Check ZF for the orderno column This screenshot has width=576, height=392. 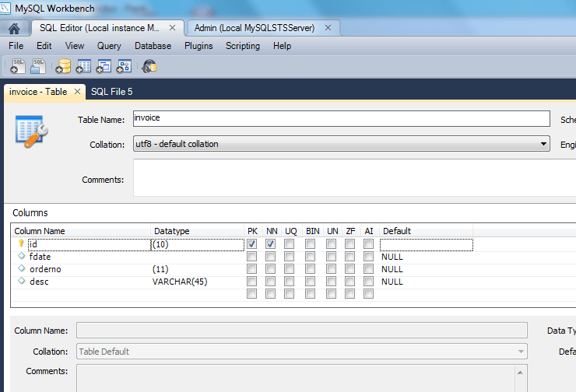click(x=349, y=269)
